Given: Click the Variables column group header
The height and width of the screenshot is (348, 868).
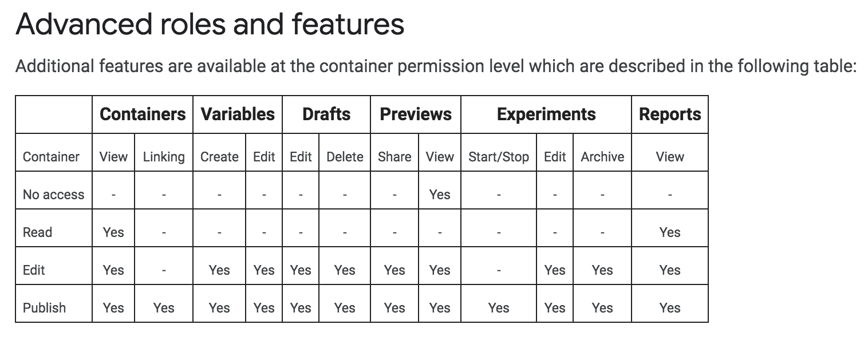Looking at the screenshot, I should point(238,114).
